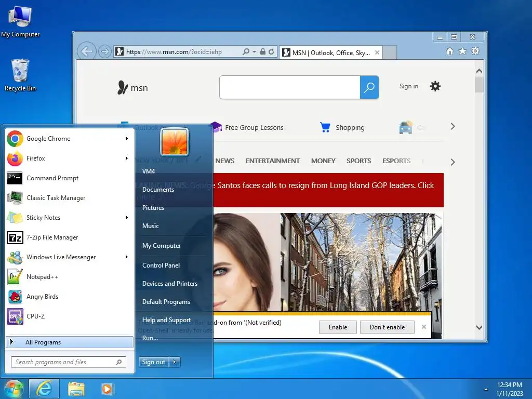Open the ENTERTAINMENT news category
Screen dimensions: 532x399
click(x=272, y=161)
